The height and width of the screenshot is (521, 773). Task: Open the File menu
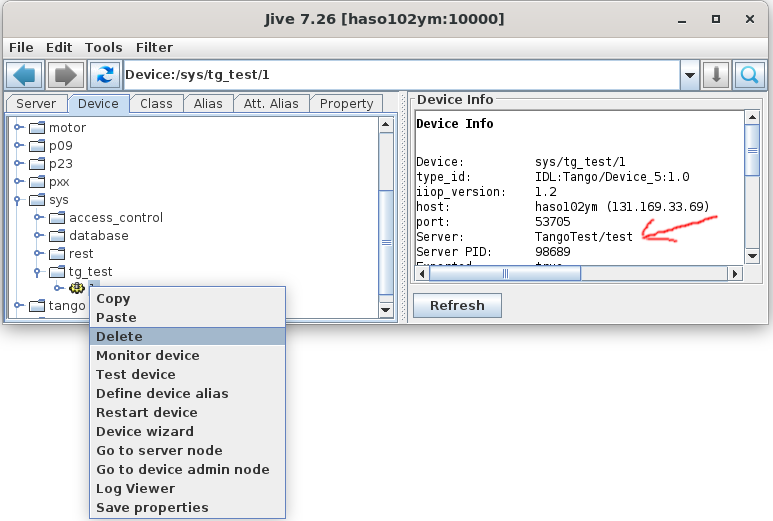point(21,48)
